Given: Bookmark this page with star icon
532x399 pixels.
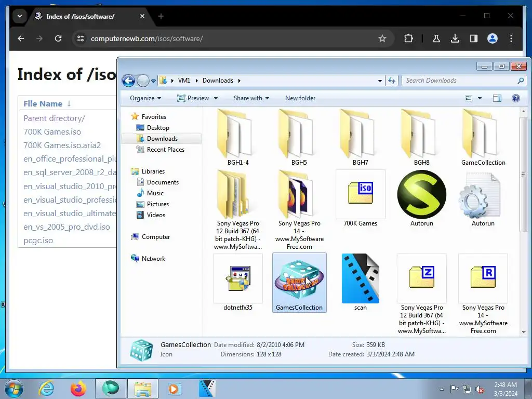Looking at the screenshot, I should pos(382,38).
